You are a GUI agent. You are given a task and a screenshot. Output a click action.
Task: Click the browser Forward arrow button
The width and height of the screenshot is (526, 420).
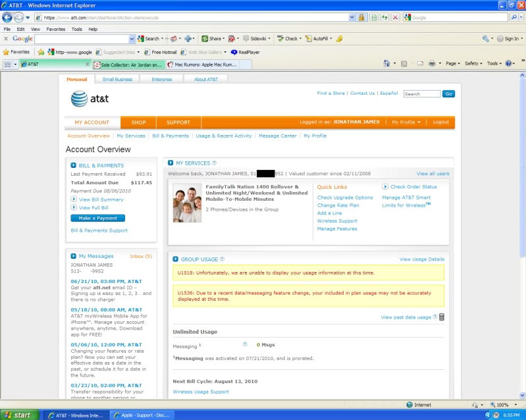click(19, 17)
